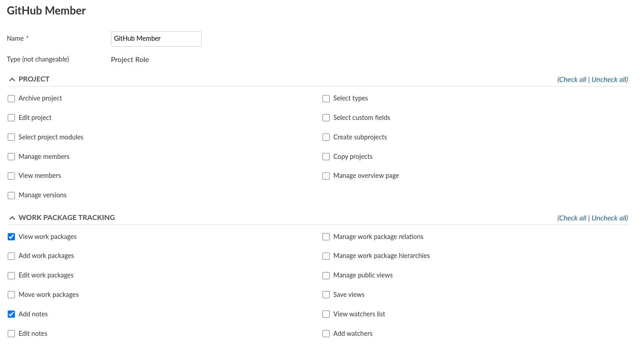Enable the View members permission

coord(11,176)
